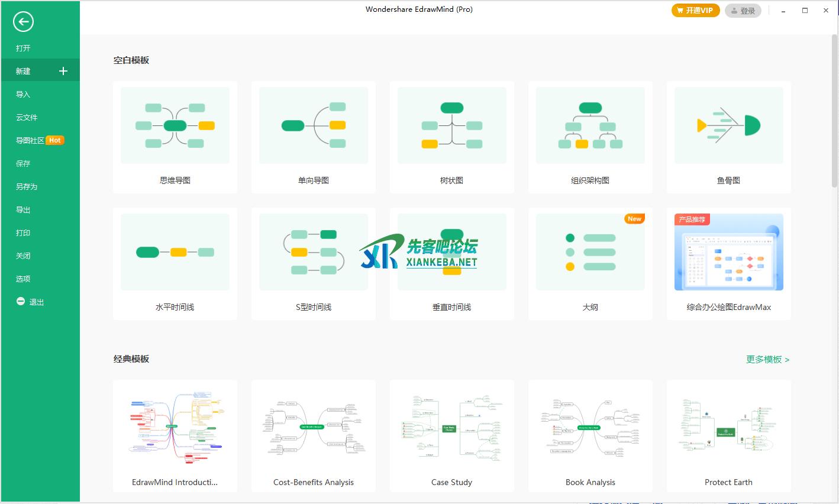Click the 登录 login button
The width and height of the screenshot is (839, 504).
tap(743, 11)
